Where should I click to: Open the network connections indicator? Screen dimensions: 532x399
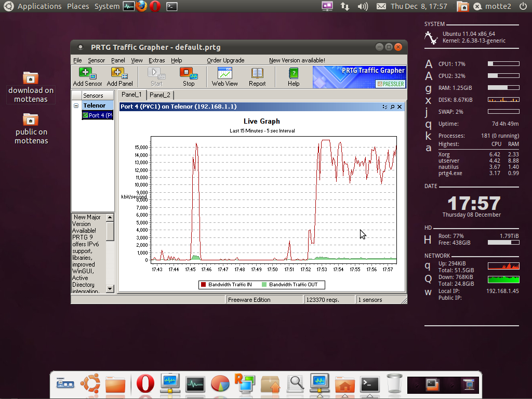[x=345, y=6]
